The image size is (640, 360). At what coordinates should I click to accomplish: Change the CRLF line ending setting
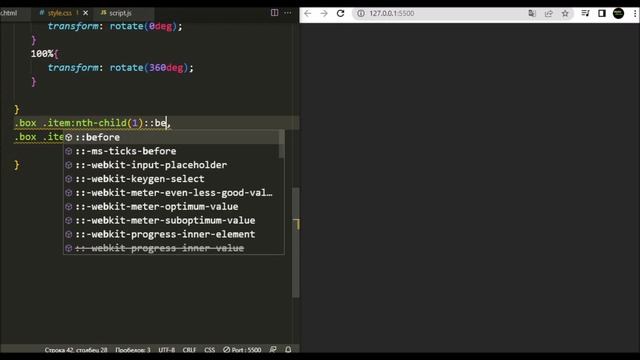[x=189, y=350]
